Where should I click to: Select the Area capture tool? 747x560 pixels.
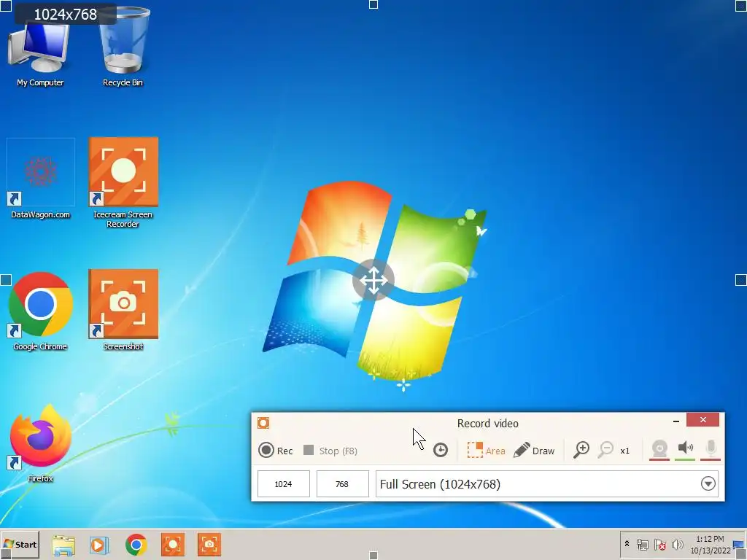point(486,450)
